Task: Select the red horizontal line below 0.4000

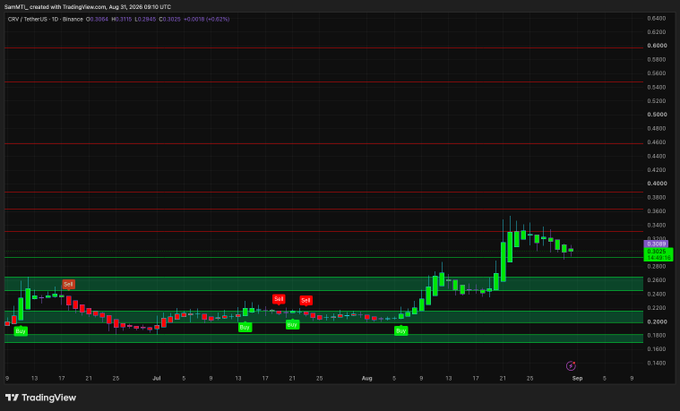Action: coord(324,192)
